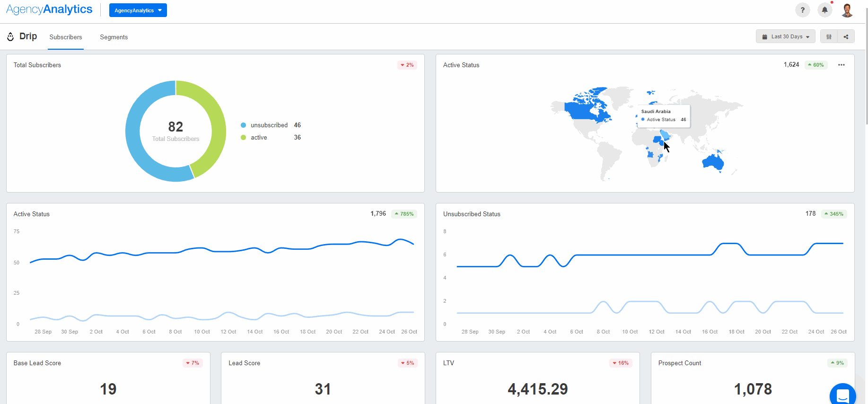868x404 pixels.
Task: Open the notifications bell
Action: click(824, 10)
